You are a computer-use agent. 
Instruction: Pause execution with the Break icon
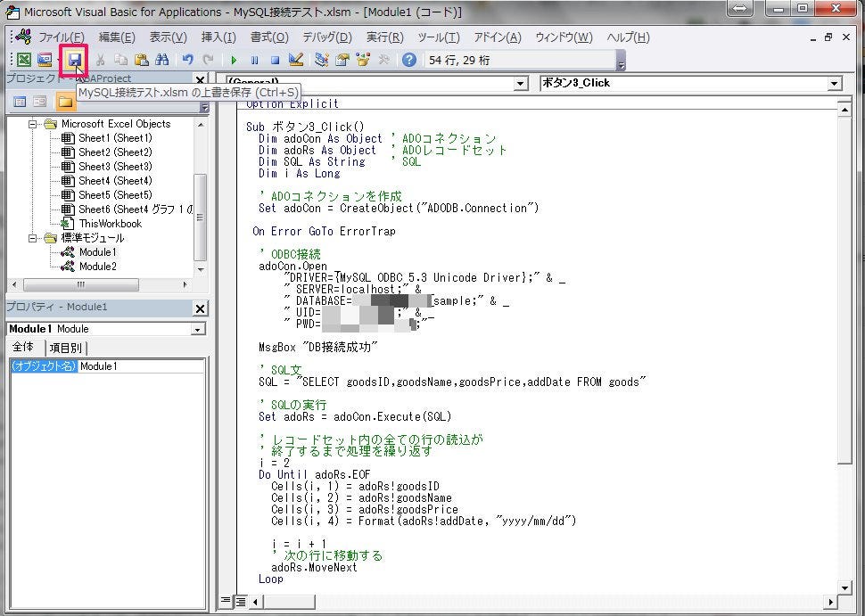tap(253, 60)
